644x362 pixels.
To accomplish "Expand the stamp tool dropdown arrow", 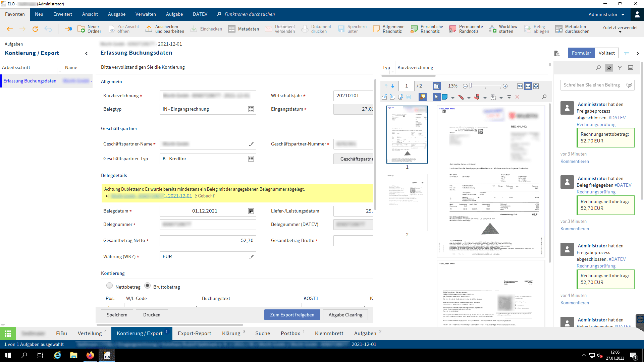I will 485,98.
